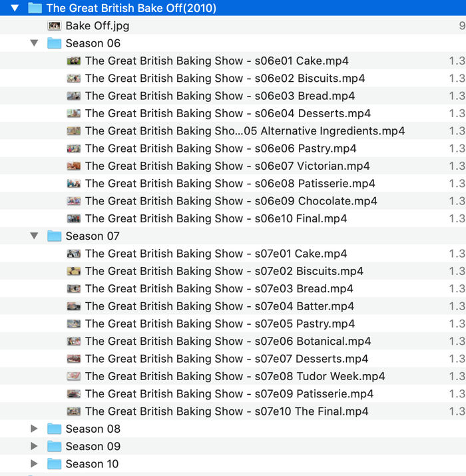Select the Season 07 folder name
This screenshot has width=466, height=476.
[x=93, y=236]
